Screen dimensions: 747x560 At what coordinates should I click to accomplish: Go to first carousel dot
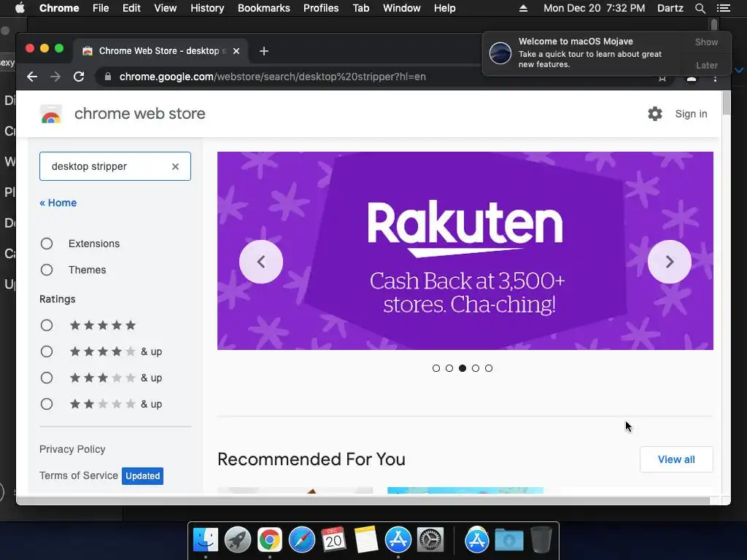436,368
